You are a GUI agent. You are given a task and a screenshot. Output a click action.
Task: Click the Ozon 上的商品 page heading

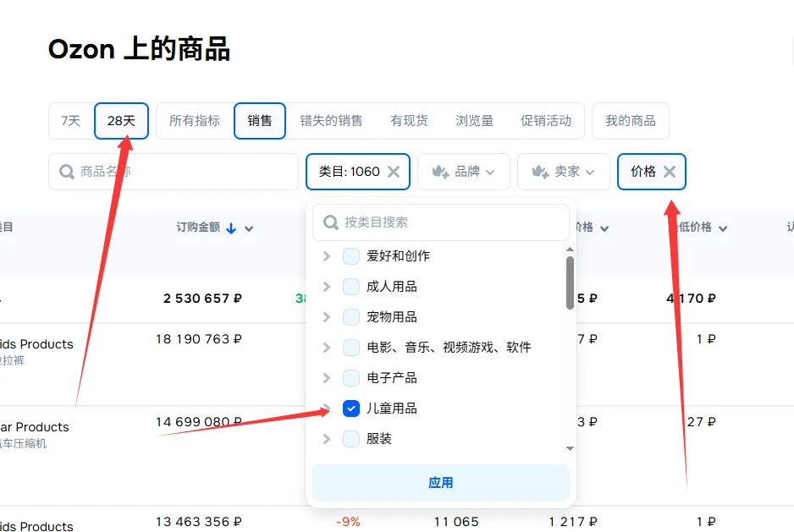coord(140,49)
